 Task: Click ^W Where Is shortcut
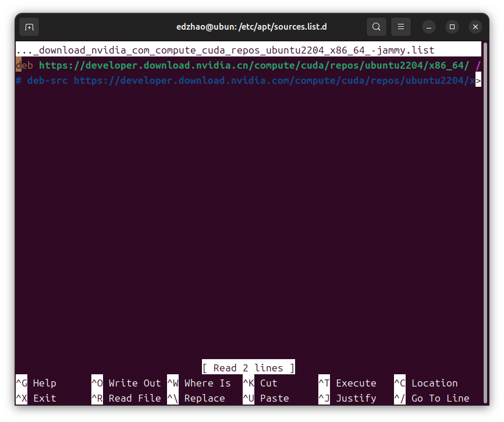199,383
